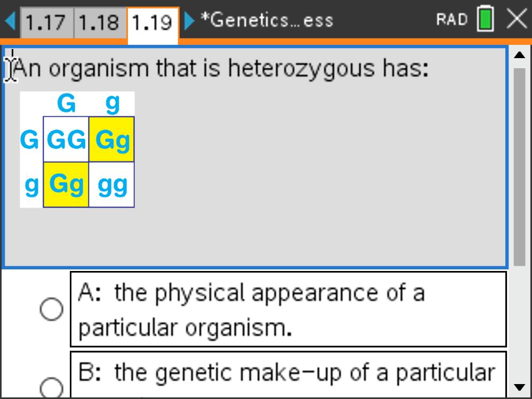Switch to page tab 1.17
The width and height of the screenshot is (532, 399).
pos(46,22)
